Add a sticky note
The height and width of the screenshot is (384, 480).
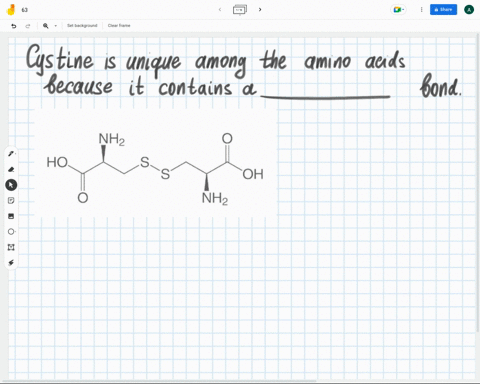11,200
